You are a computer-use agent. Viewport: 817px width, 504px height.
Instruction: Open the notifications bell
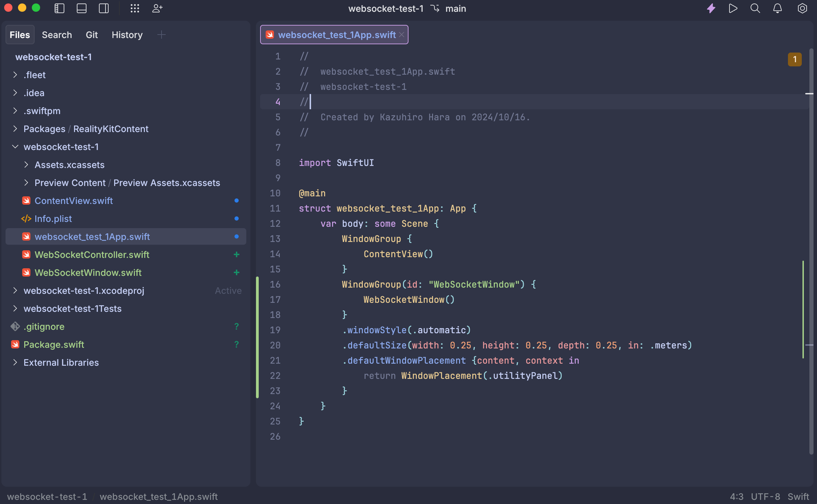click(x=778, y=9)
